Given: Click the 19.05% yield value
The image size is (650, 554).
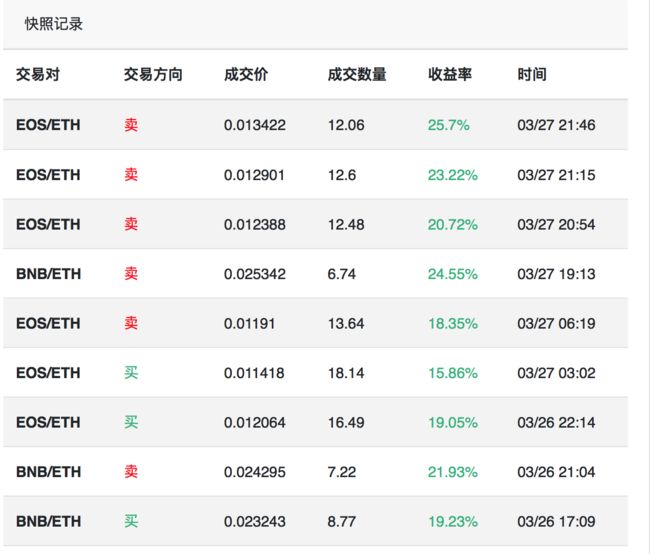Looking at the screenshot, I should [x=453, y=423].
